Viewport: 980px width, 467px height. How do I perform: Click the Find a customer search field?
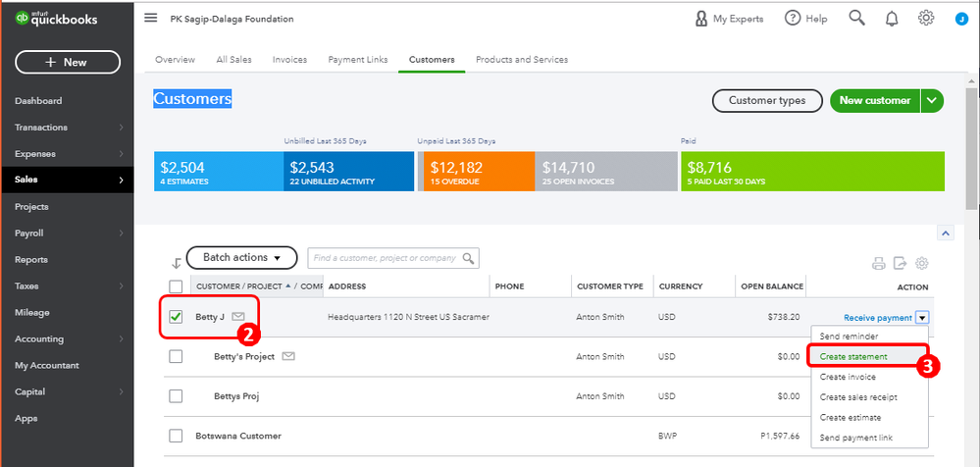tap(386, 258)
